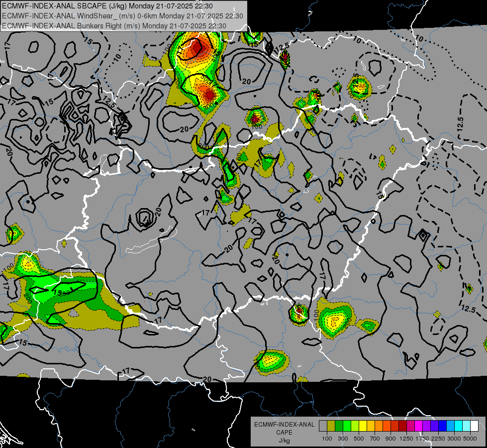Click the 3000 legend value
This screenshot has height=448, width=487.
click(454, 439)
